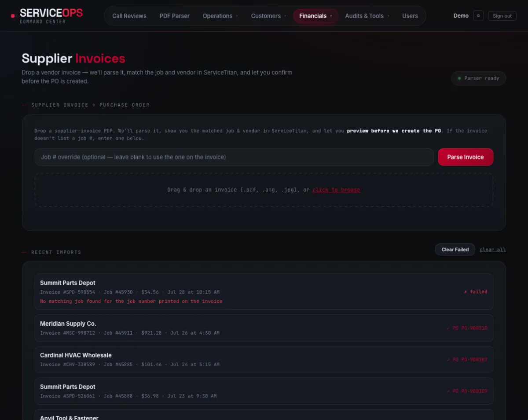Screen dimensions: 528x420
Task: Go to the Users tab
Action: 410,16
